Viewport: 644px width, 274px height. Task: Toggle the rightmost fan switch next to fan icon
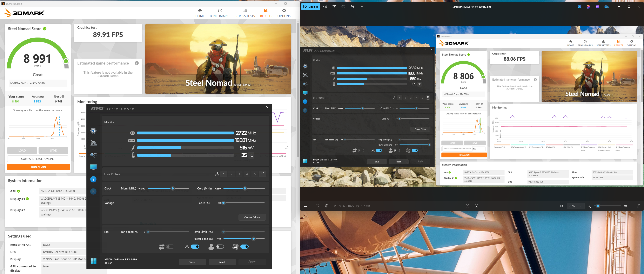pos(244,247)
